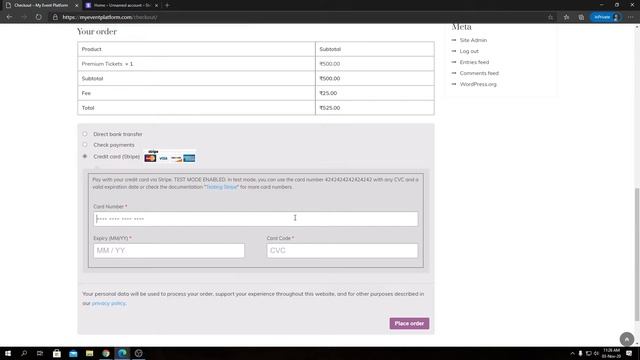Open Mail app from taskbar

pos(73,353)
